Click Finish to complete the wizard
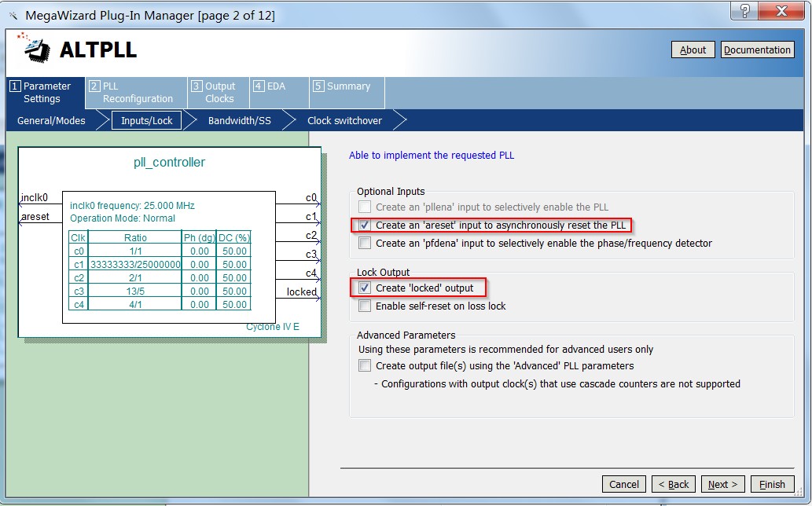812x506 pixels. pos(772,485)
